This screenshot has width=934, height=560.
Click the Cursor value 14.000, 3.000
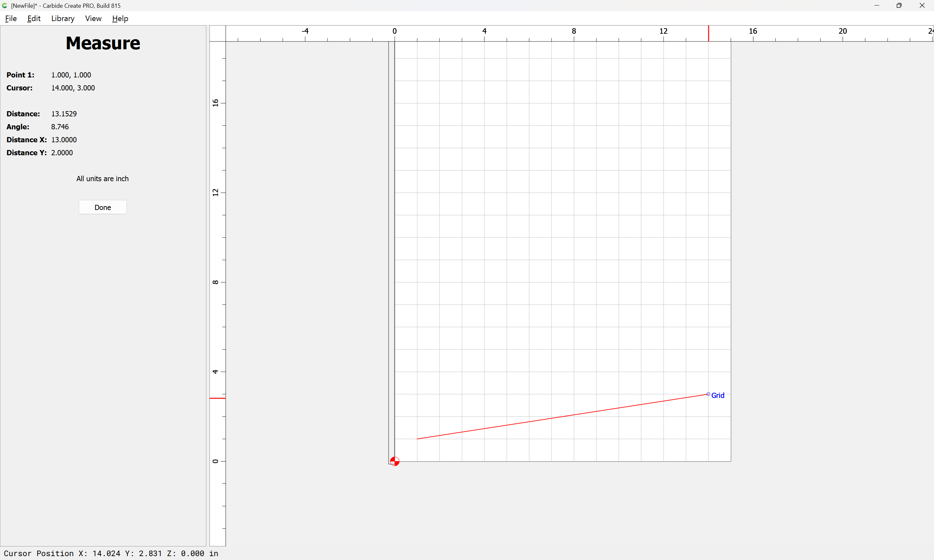pos(73,88)
